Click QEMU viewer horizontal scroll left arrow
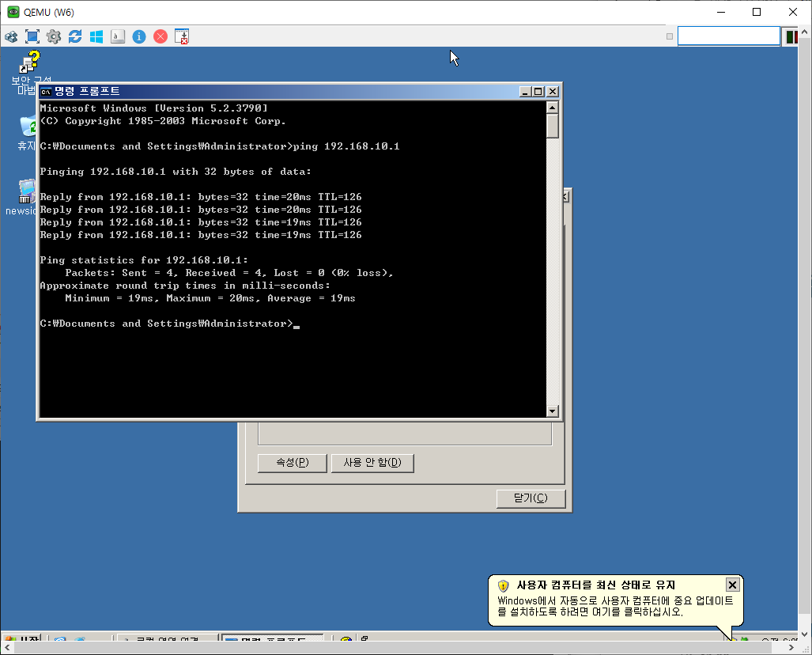 click(7, 647)
